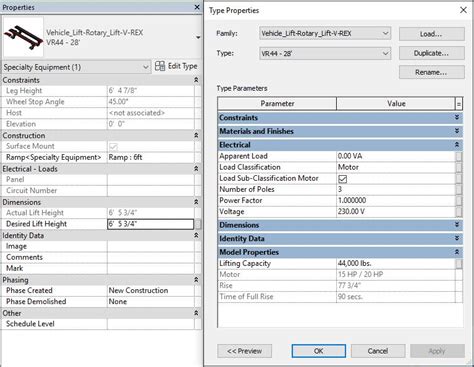Toggle Load Sub-Classification Motor checkbox
This screenshot has height=367, width=474.
(x=342, y=179)
